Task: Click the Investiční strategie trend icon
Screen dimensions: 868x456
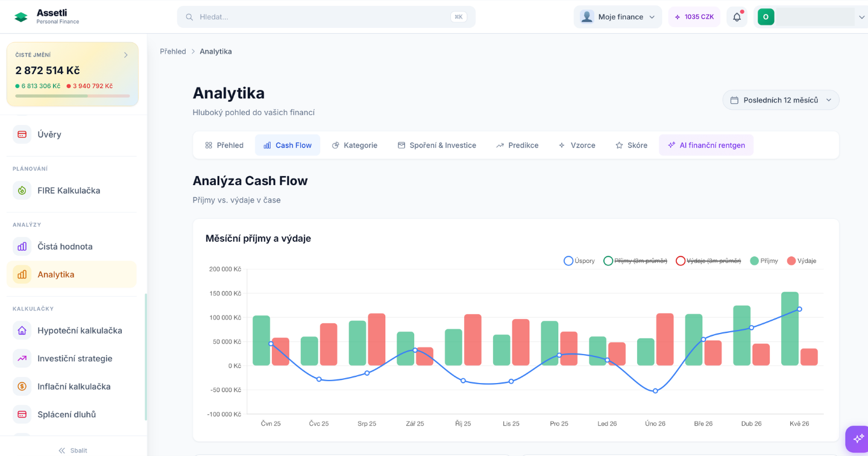Action: point(22,358)
